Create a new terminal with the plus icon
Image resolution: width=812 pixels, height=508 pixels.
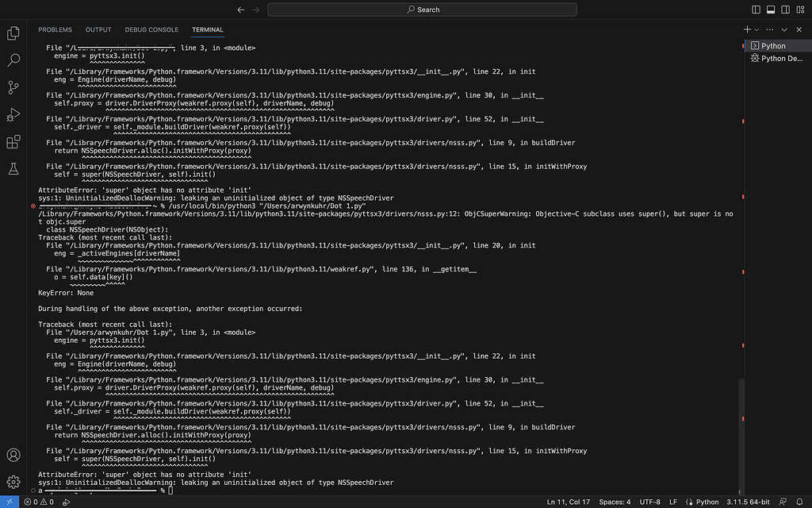click(746, 29)
